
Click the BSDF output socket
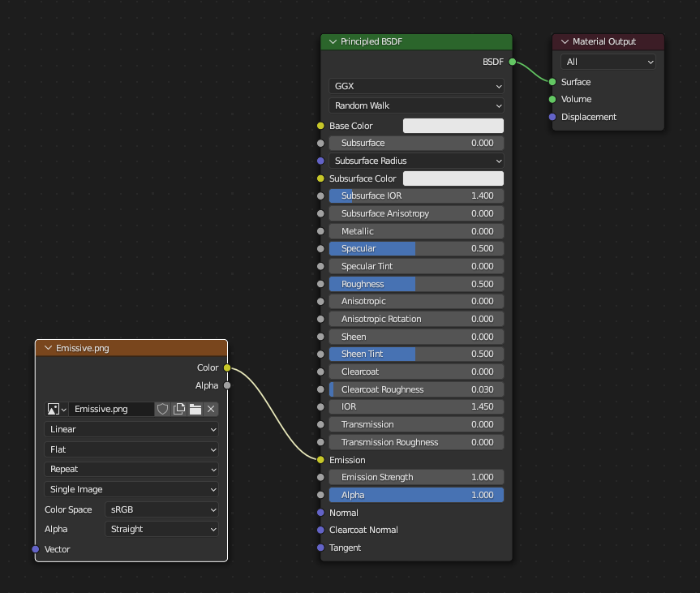tap(513, 62)
